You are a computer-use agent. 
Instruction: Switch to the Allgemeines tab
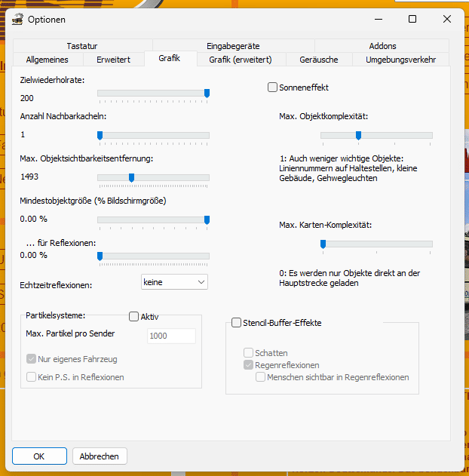click(x=47, y=60)
